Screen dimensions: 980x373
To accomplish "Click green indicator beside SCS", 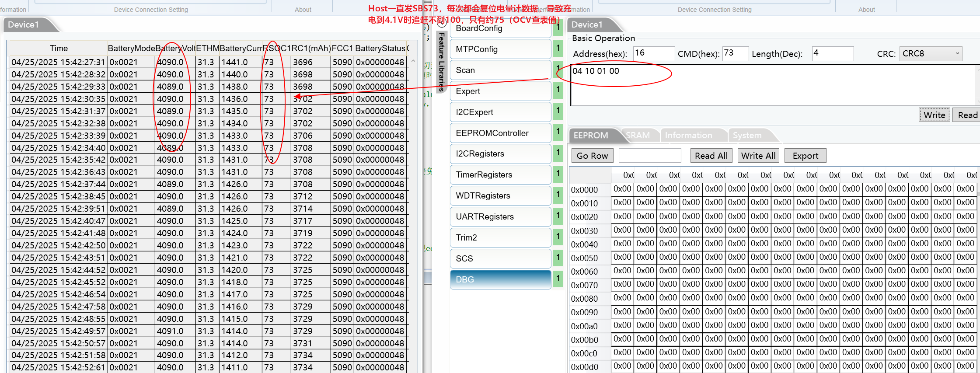I will click(x=558, y=258).
